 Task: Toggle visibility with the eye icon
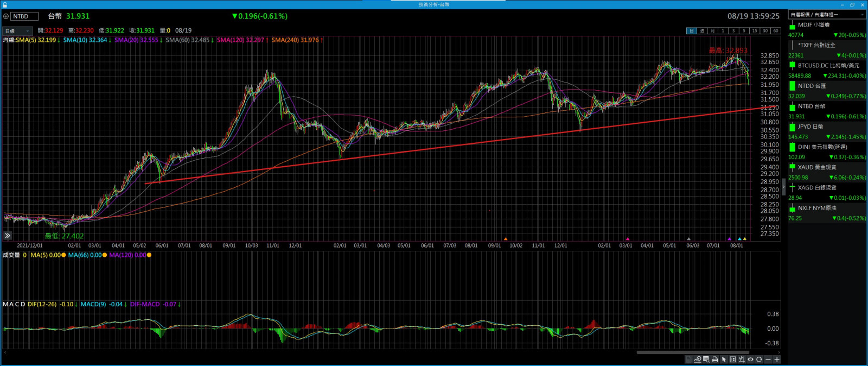coord(750,359)
